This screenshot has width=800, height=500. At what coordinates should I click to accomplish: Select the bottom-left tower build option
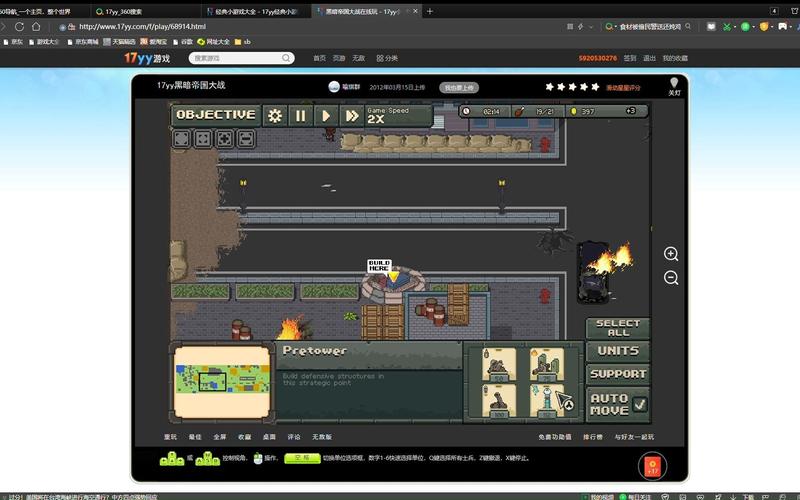pos(499,401)
